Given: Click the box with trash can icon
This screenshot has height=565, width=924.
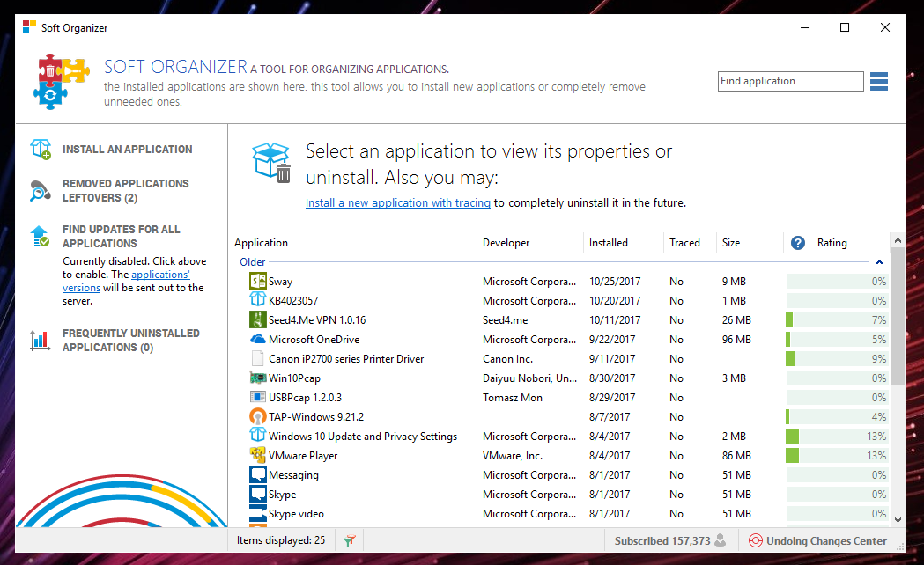Looking at the screenshot, I should tap(272, 163).
